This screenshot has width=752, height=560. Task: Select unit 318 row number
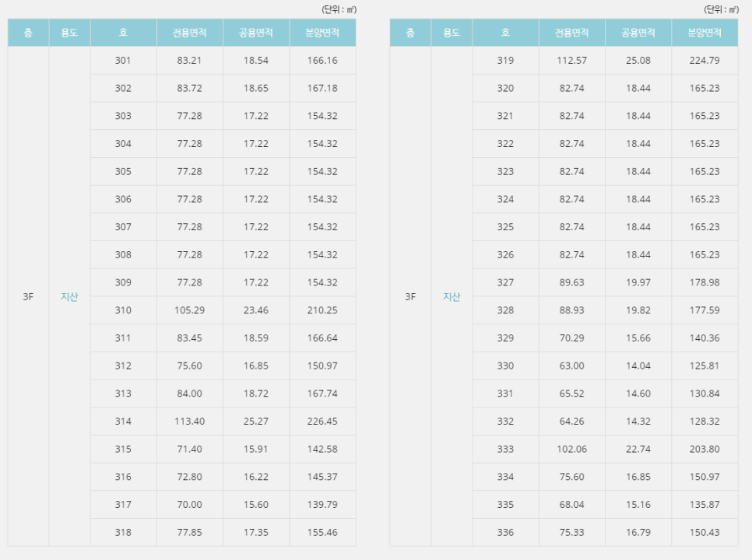[x=123, y=533]
